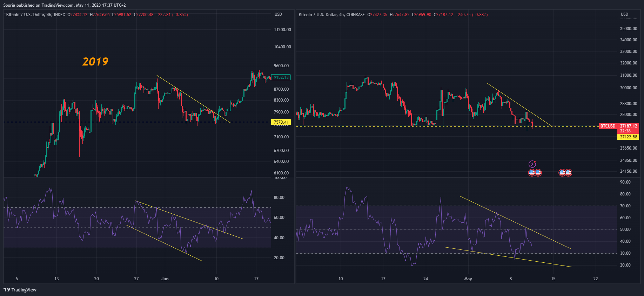This screenshot has width=644, height=296.
Task: Click the USD currency label on left chart
Action: tap(278, 14)
